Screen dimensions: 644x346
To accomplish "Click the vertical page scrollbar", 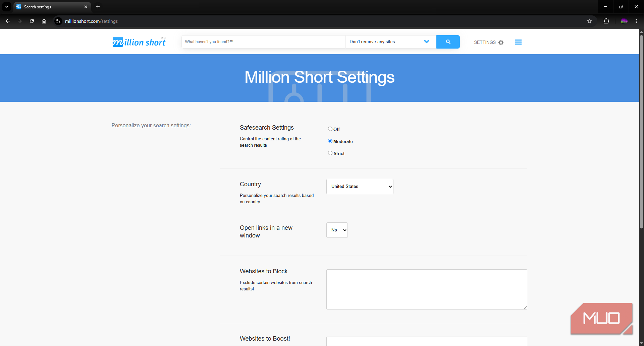I will (641, 132).
